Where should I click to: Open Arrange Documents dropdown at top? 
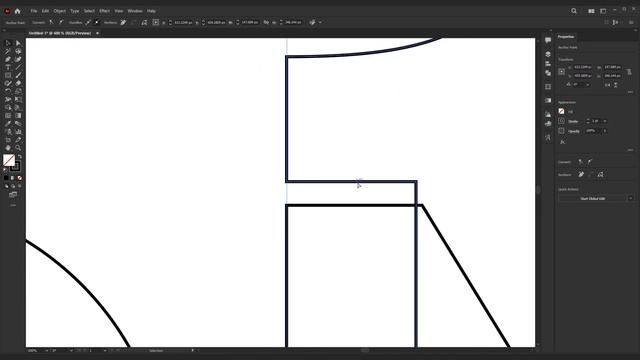pos(591,11)
